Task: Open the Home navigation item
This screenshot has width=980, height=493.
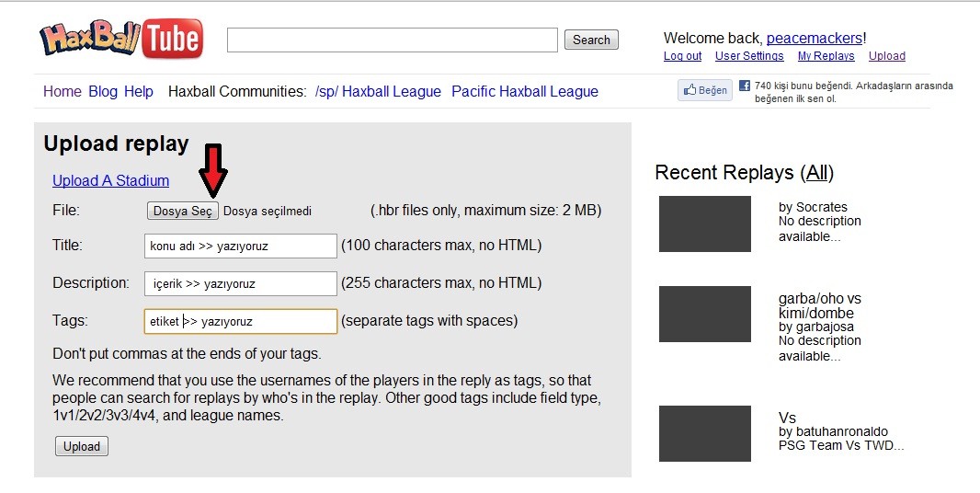Action: tap(62, 91)
